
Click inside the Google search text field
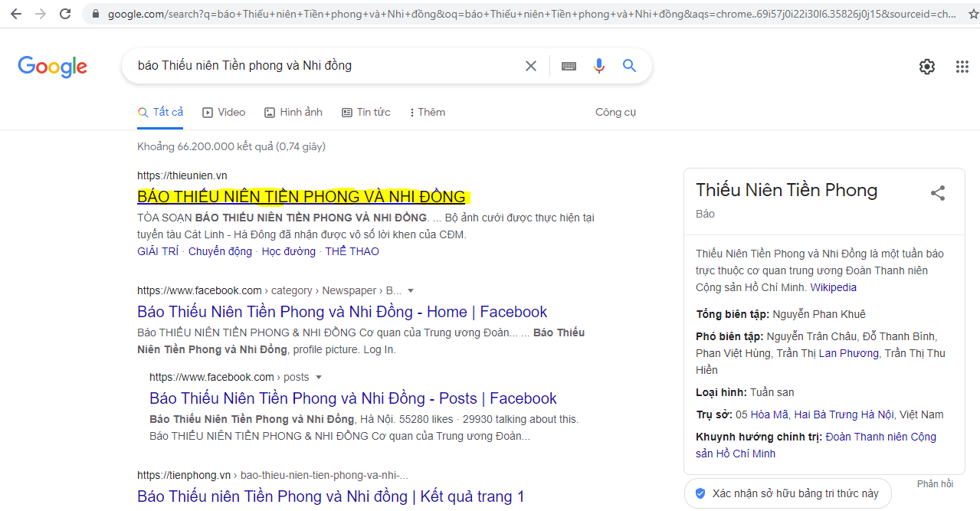tap(322, 66)
